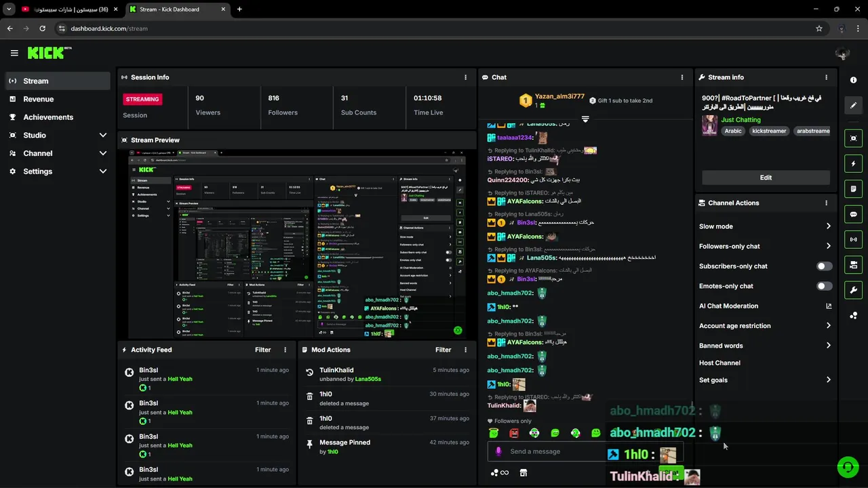Screen dimensions: 868x488
Task: Open Stream info three-dot menu
Action: click(x=826, y=77)
